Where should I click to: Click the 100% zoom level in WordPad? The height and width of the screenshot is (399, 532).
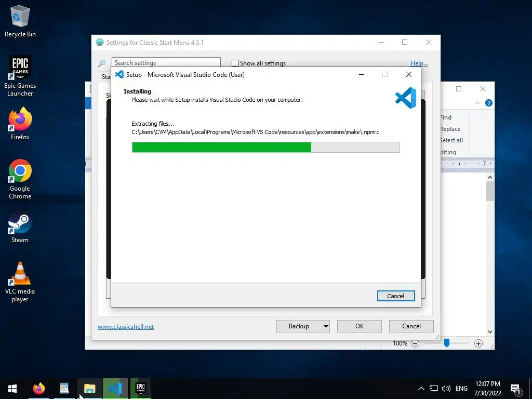[x=400, y=343]
